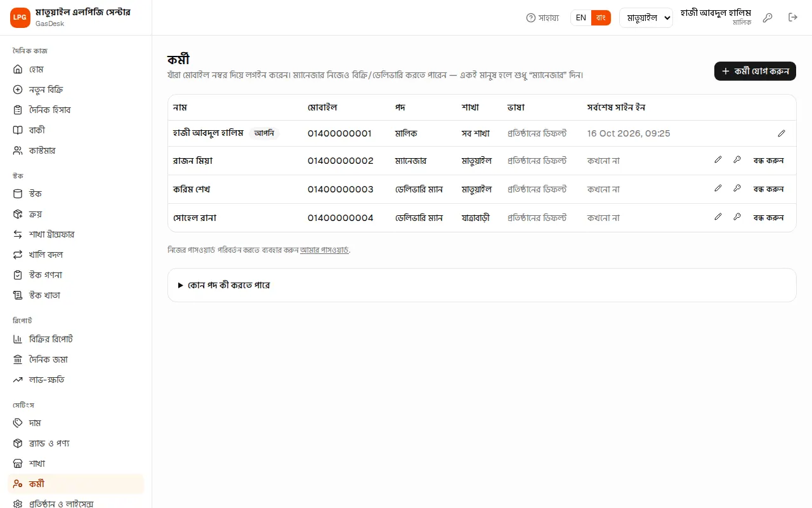The width and height of the screenshot is (812, 508).
Task: Open the মাতুয়াইল branch dropdown
Action: click(646, 18)
